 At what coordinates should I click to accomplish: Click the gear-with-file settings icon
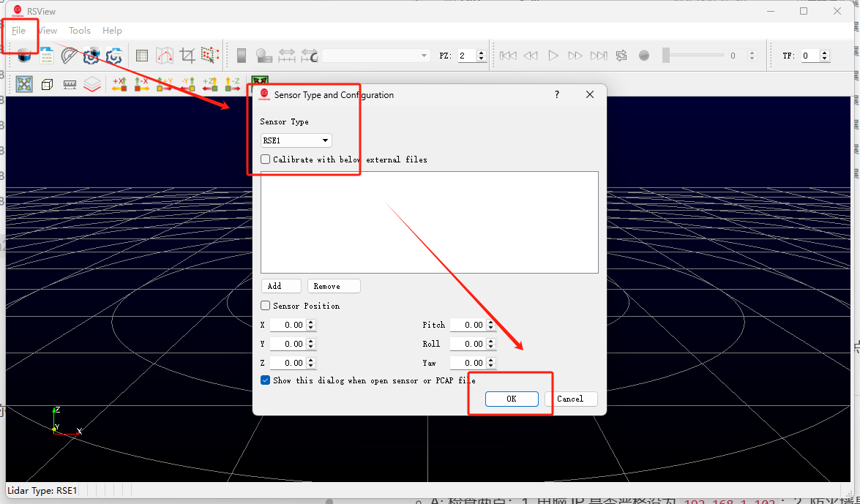pyautogui.click(x=113, y=56)
